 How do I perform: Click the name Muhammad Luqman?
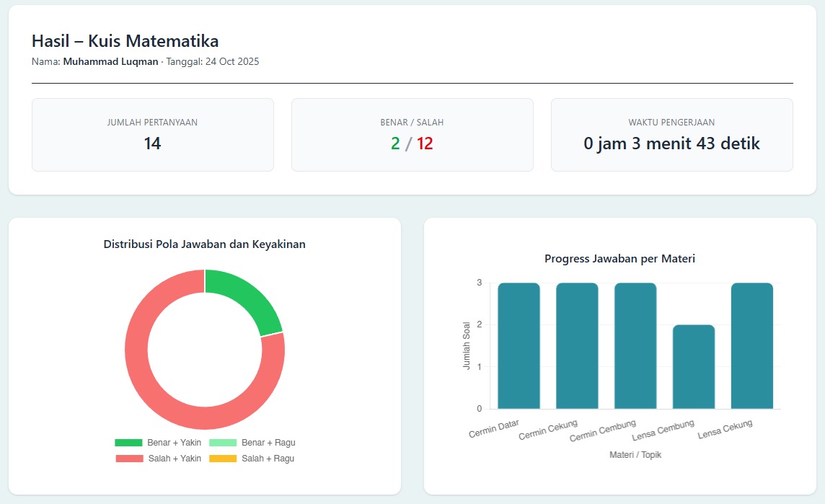click(x=110, y=62)
